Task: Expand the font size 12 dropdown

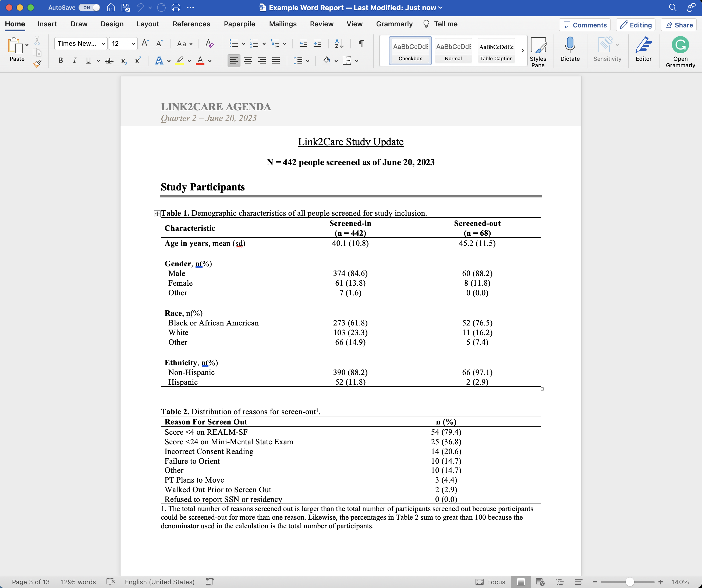Action: (133, 44)
